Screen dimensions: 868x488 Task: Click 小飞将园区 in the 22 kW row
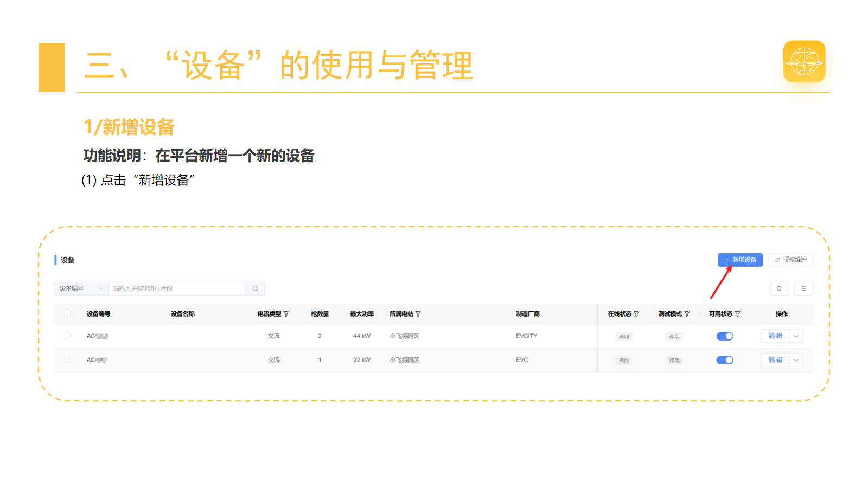404,360
